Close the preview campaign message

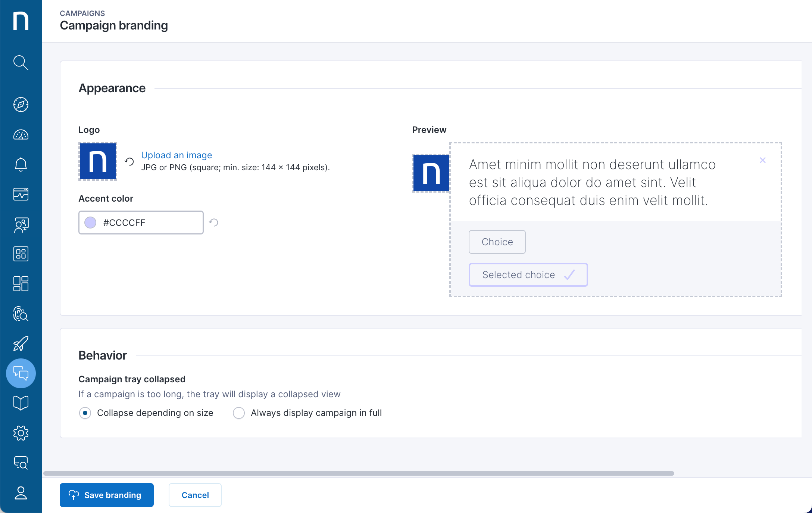(x=763, y=160)
